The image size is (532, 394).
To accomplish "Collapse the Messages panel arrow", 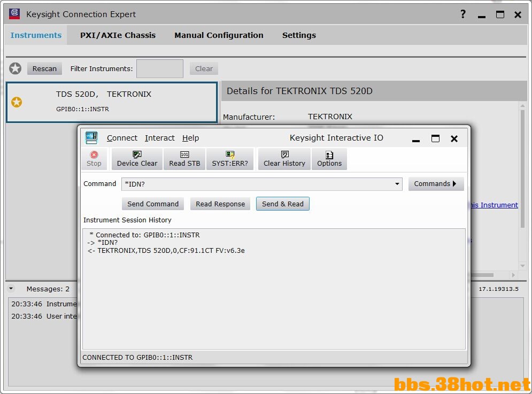I will [11, 289].
